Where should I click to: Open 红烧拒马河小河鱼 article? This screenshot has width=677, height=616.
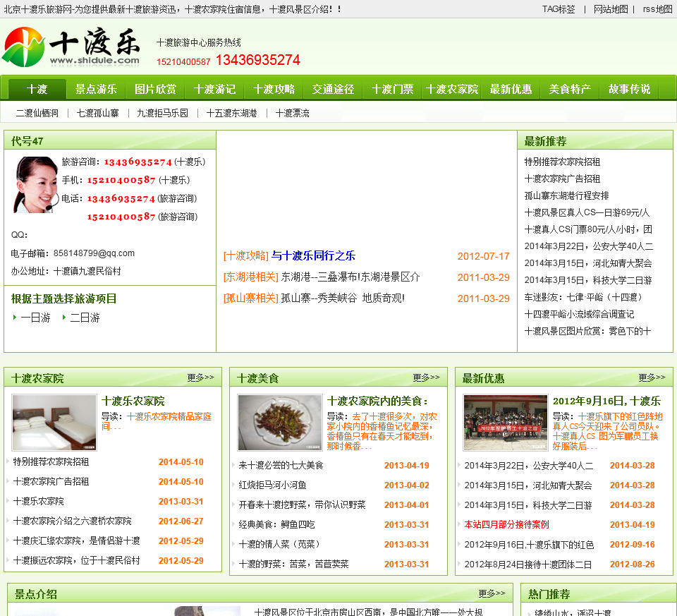272,485
